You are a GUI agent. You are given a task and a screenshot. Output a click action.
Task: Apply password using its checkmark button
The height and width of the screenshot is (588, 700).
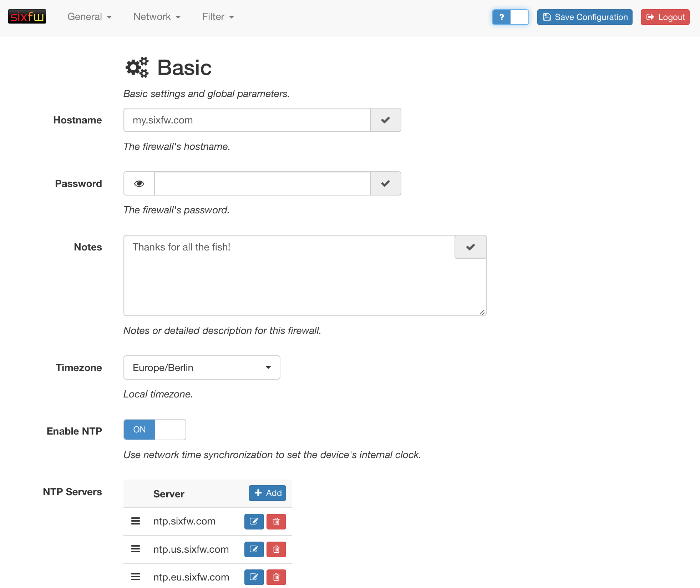[385, 183]
